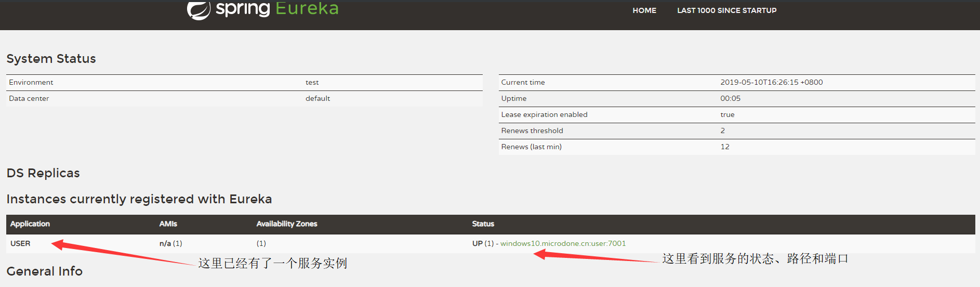Click the General Info heading

point(44,271)
